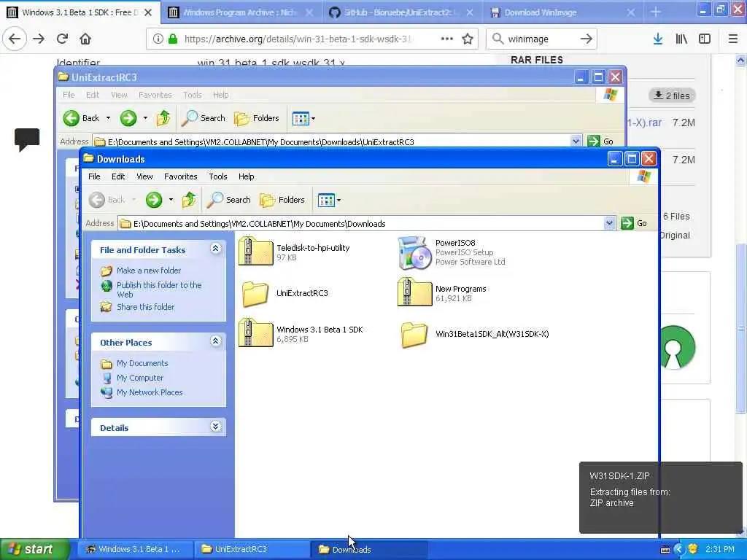
Task: Open the Help menu in Downloads
Action: (x=247, y=176)
